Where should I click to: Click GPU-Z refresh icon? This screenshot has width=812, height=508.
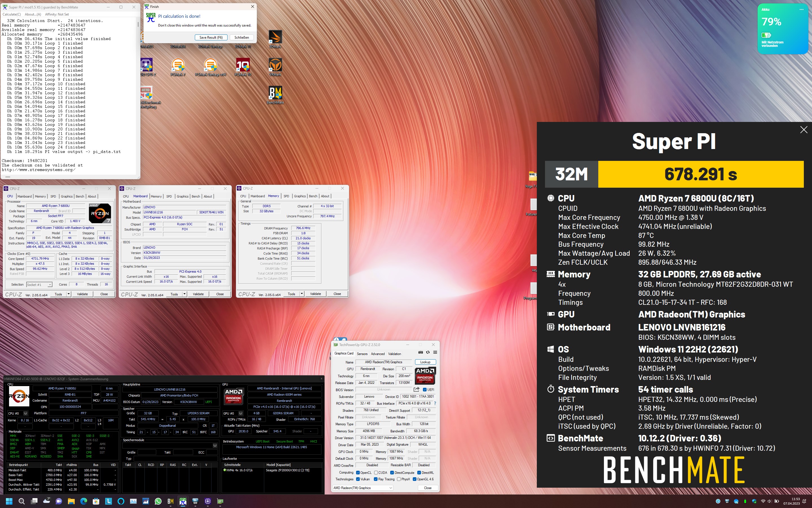(428, 352)
